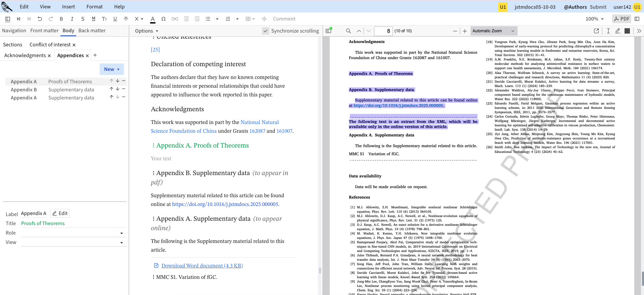Insert special character with Omega icon
Viewport: 644px width, 295px height.
coord(164,19)
